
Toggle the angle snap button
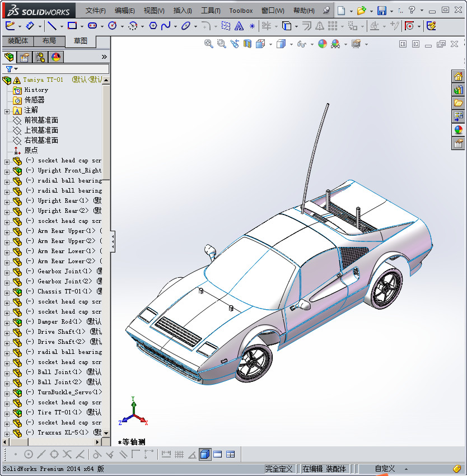pyautogui.click(x=192, y=455)
